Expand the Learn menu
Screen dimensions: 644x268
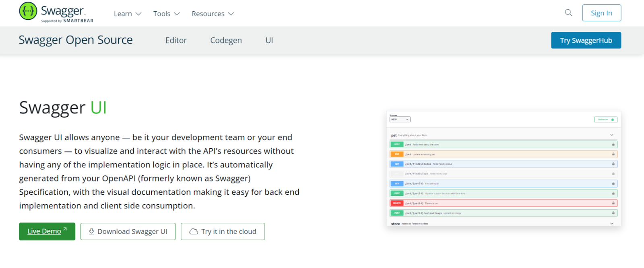[128, 14]
